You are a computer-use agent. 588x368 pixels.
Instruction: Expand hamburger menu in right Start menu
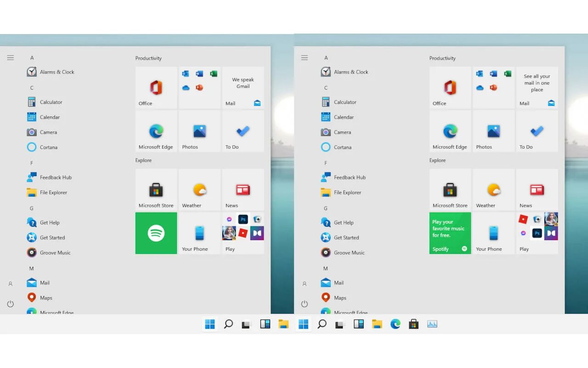click(x=305, y=57)
